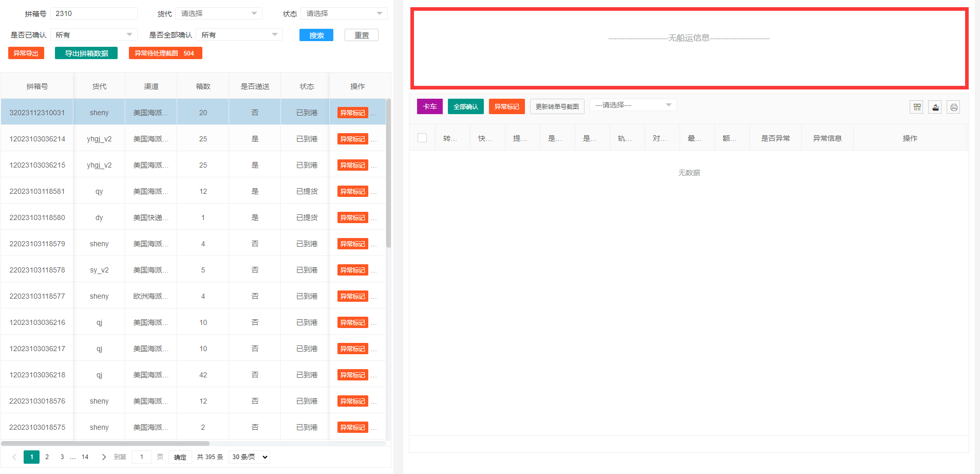
Task: Click 渠道 cell 美国快递…
Action: coord(151,217)
